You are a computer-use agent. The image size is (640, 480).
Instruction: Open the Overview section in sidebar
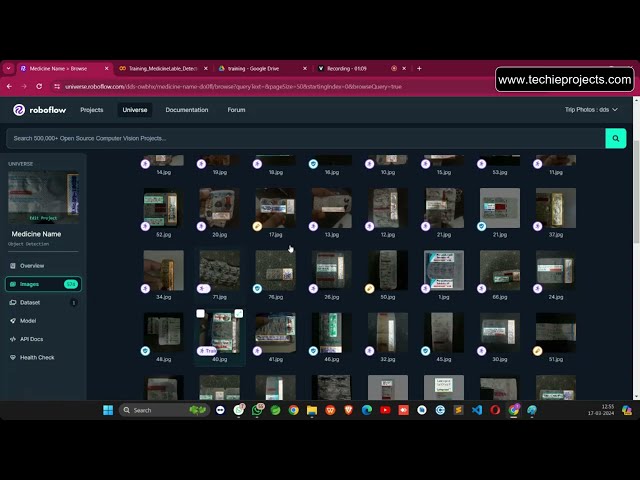32,266
